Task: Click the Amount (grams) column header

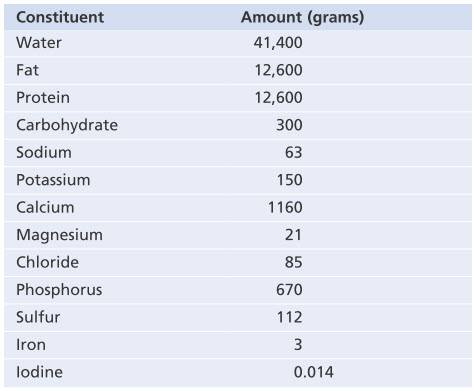Action: (303, 17)
